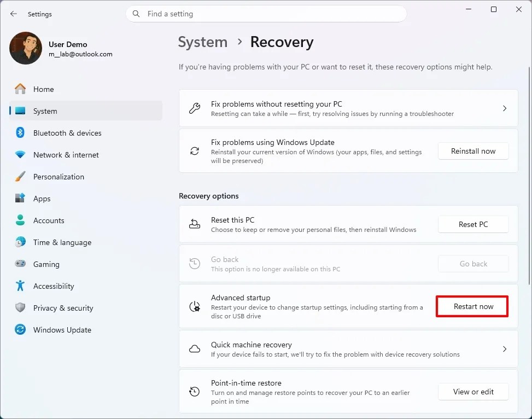
Task: Open the Apps settings page
Action: [86, 199]
